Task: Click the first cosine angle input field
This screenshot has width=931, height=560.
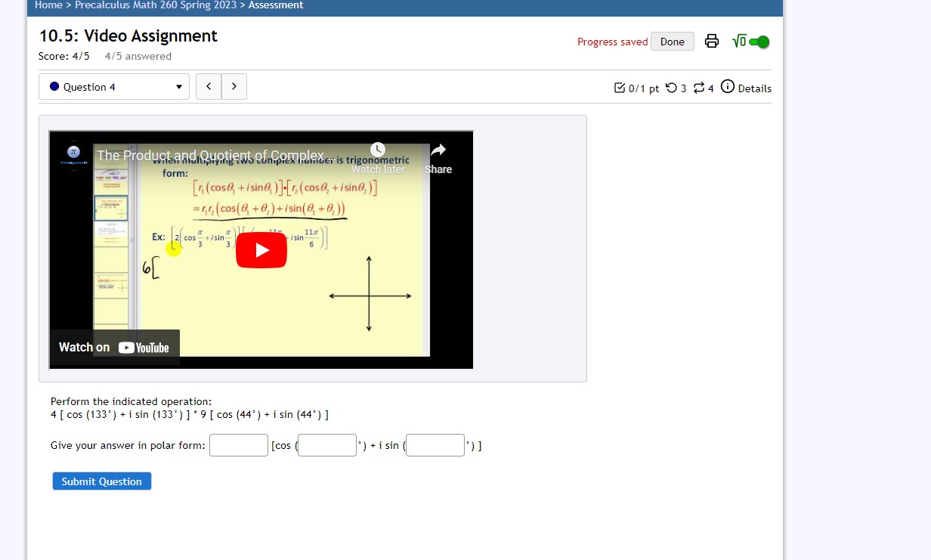Action: coord(326,445)
